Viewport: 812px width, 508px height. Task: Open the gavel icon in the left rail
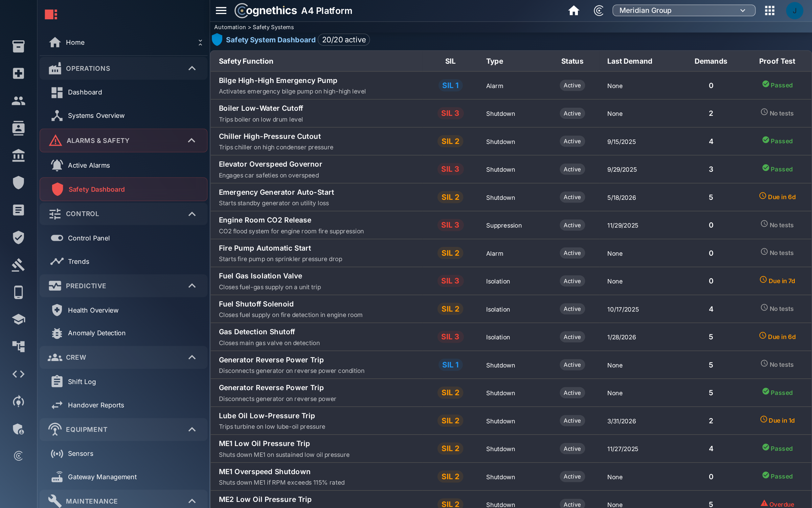18,265
